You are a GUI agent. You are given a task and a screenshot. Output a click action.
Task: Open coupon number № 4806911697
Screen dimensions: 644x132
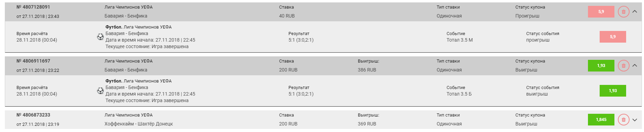click(33, 61)
